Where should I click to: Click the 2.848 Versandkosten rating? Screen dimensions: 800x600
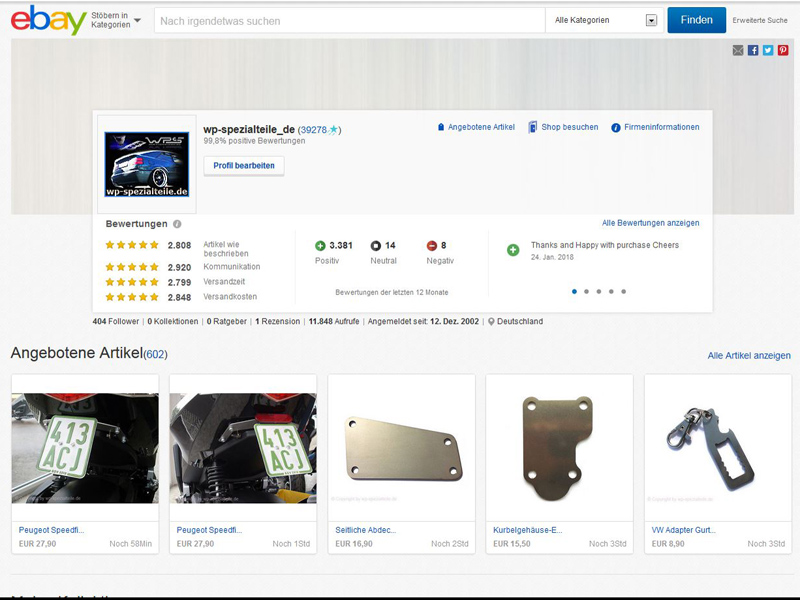coord(179,297)
